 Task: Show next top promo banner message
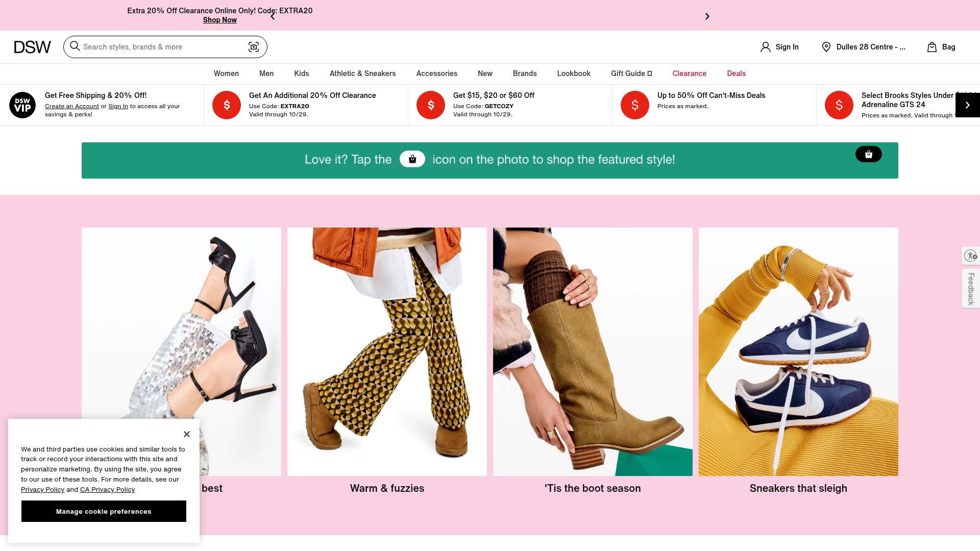[x=707, y=16]
